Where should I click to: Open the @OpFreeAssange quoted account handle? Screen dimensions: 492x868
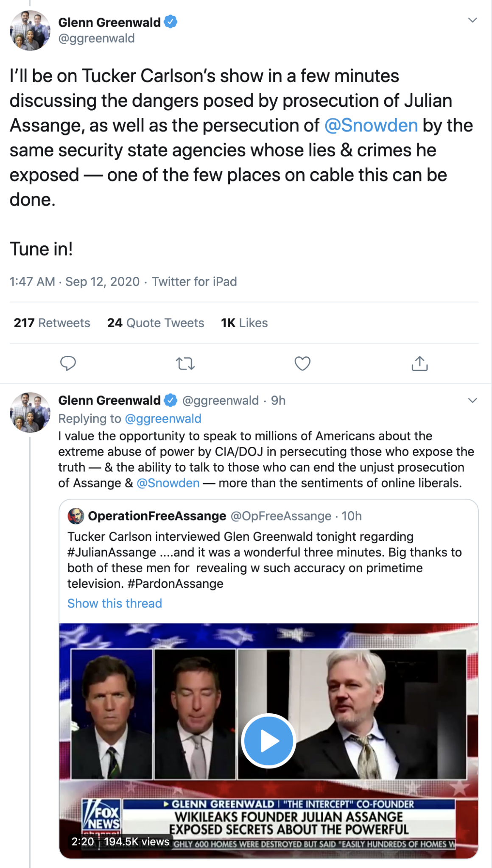click(280, 516)
